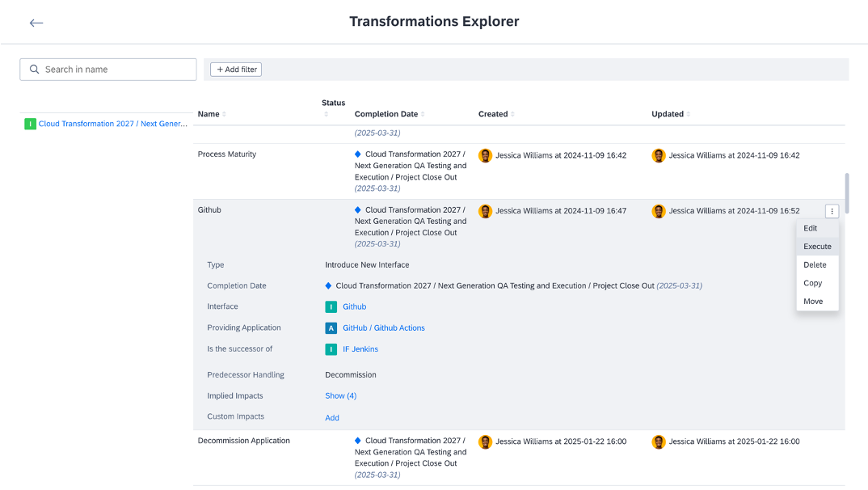Click the green Cloud Transformation icon in sidebar
The width and height of the screenshot is (868, 490).
coord(30,124)
